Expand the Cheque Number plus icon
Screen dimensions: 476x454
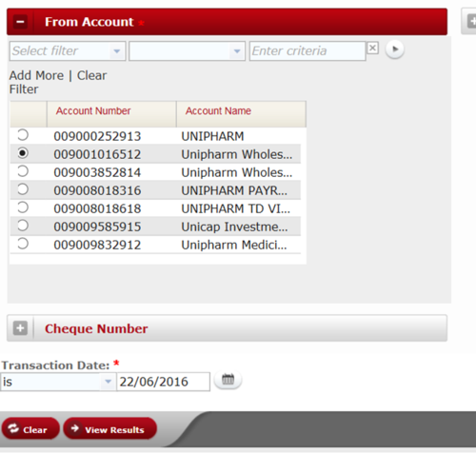pos(20,328)
